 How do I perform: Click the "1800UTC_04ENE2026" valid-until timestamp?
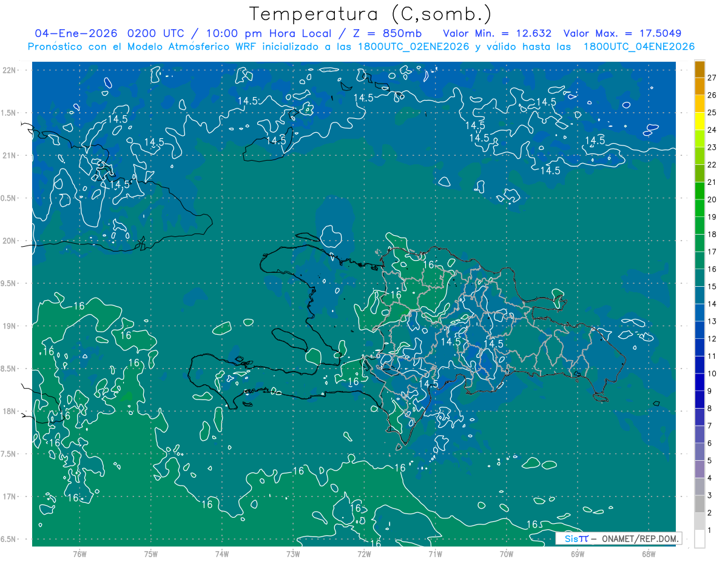[x=639, y=47]
